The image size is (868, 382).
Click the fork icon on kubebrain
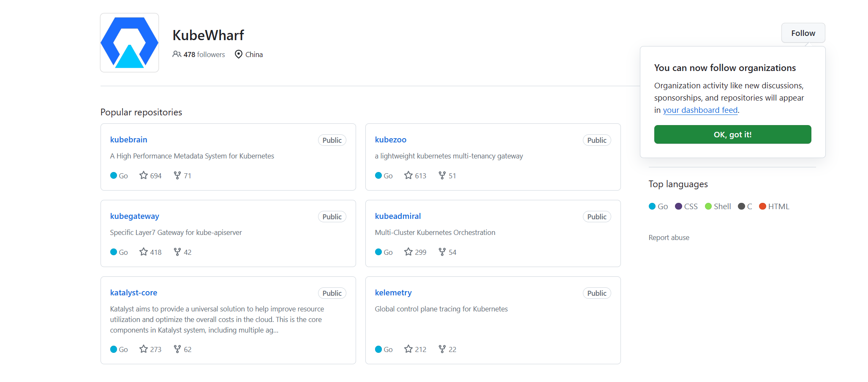click(x=177, y=175)
